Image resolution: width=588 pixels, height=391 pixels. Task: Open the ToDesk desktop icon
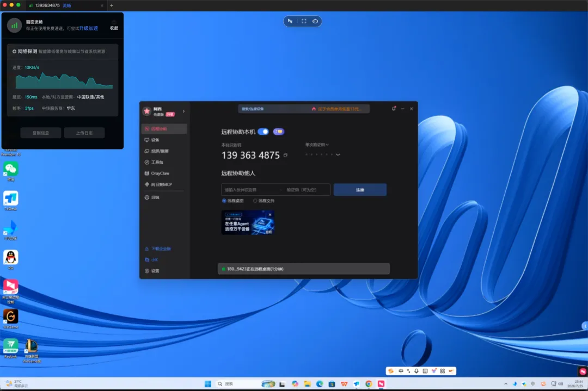pyautogui.click(x=10, y=201)
